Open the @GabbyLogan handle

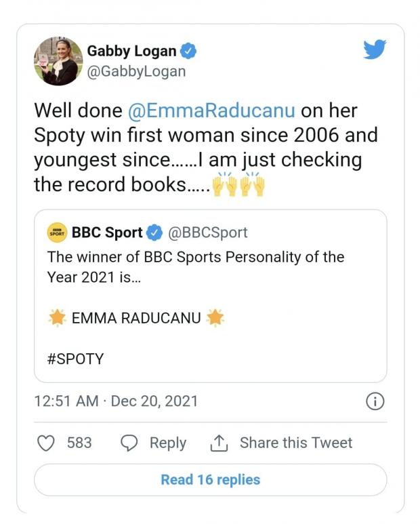click(x=136, y=71)
